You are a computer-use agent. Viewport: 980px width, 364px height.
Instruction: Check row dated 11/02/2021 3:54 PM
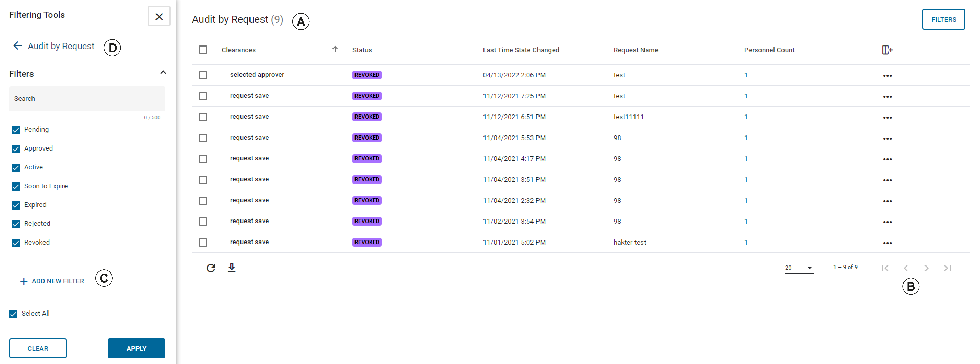[203, 222]
